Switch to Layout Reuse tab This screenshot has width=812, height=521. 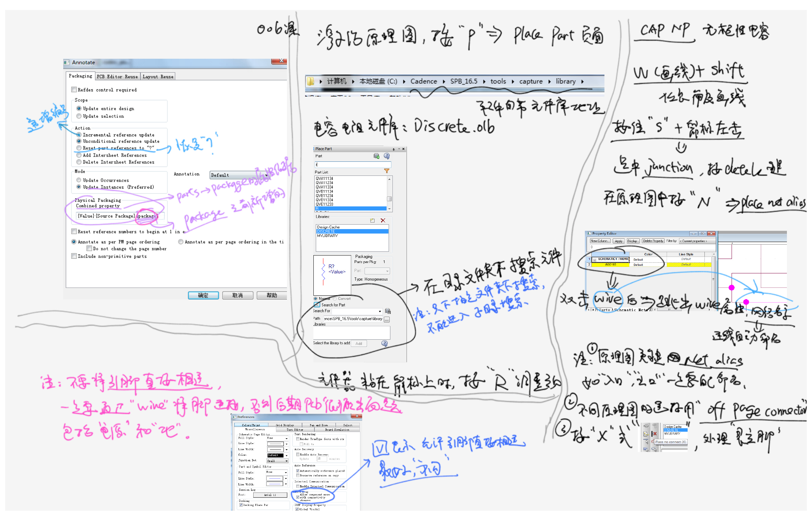[158, 77]
